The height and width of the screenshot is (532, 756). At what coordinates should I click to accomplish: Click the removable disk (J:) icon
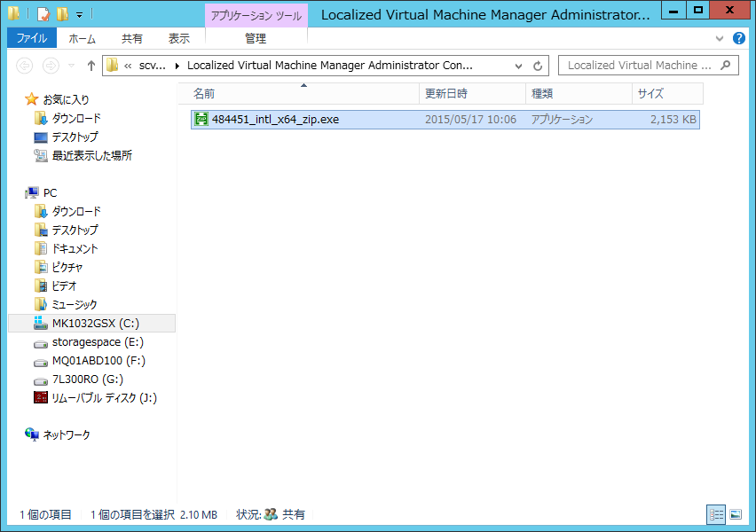(41, 397)
